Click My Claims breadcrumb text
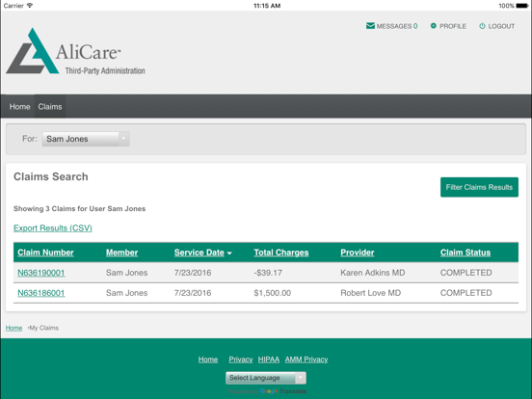532x399 pixels. [x=43, y=328]
